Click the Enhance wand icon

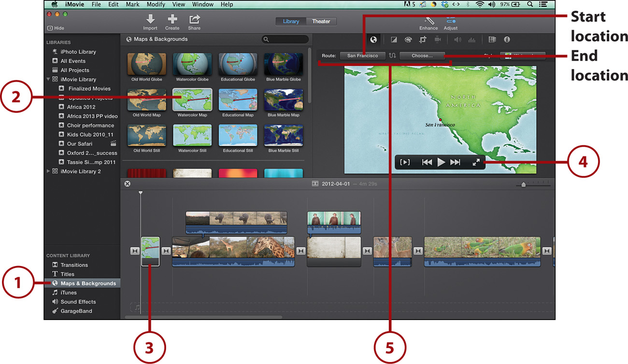click(428, 21)
